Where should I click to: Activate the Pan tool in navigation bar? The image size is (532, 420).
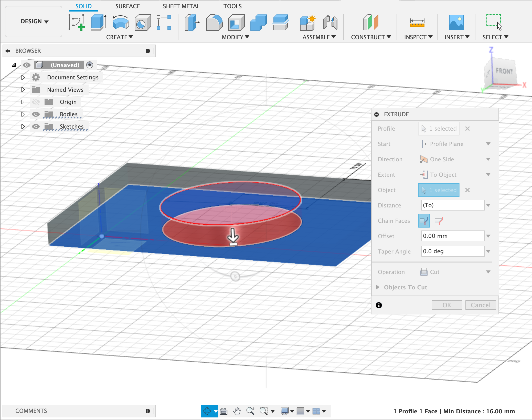pyautogui.click(x=237, y=411)
